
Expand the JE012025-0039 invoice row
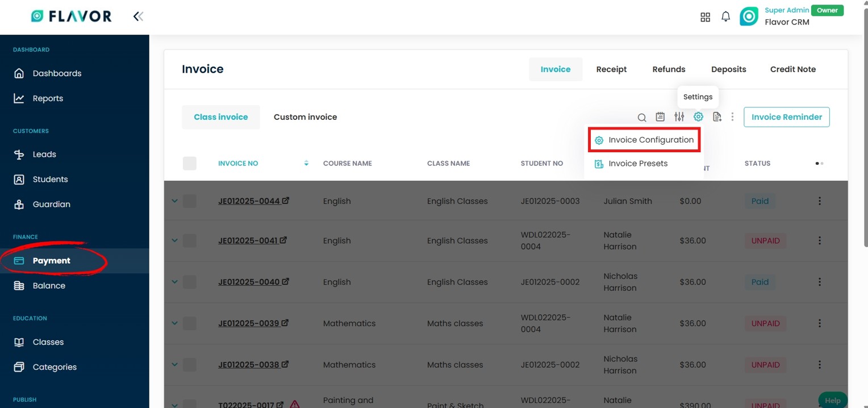click(174, 323)
